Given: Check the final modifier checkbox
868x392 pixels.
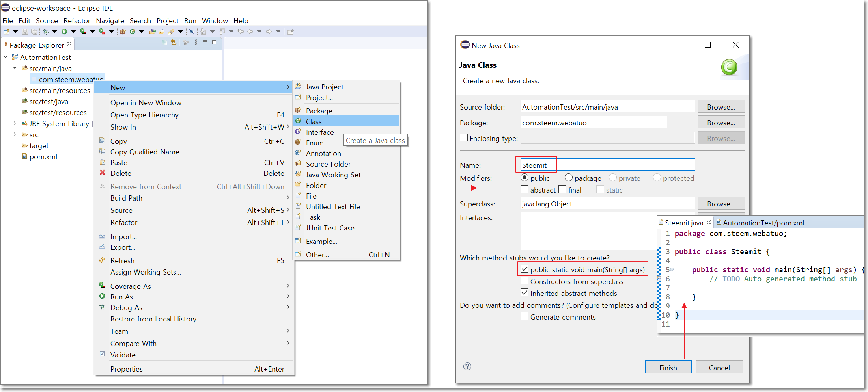Looking at the screenshot, I should tap(562, 189).
